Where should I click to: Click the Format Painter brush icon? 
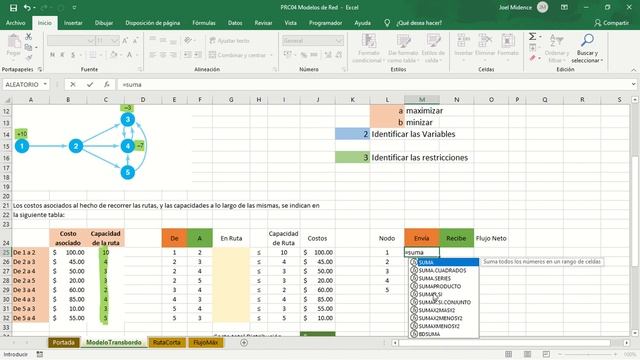[x=29, y=58]
